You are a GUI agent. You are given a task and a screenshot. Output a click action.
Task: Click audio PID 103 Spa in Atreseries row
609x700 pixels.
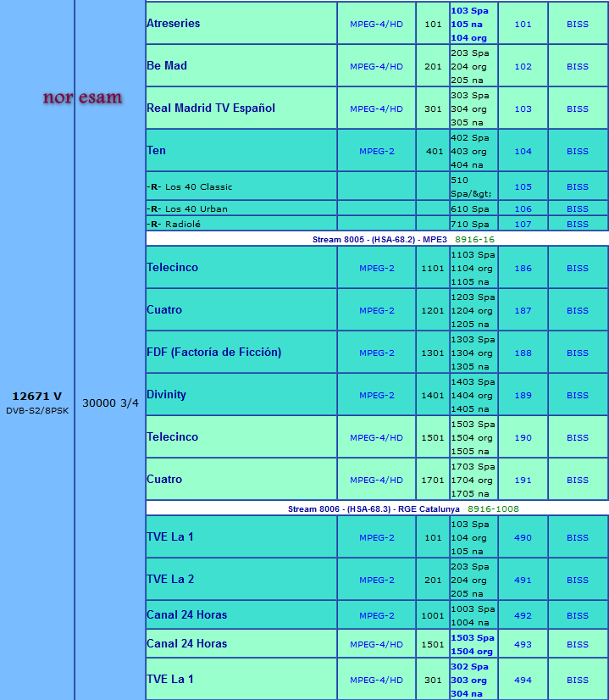469,11
